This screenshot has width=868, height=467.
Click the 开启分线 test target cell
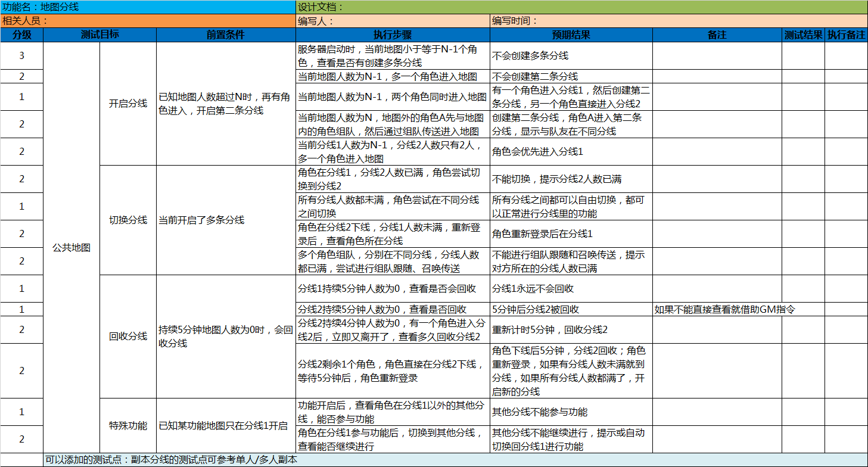(x=128, y=104)
